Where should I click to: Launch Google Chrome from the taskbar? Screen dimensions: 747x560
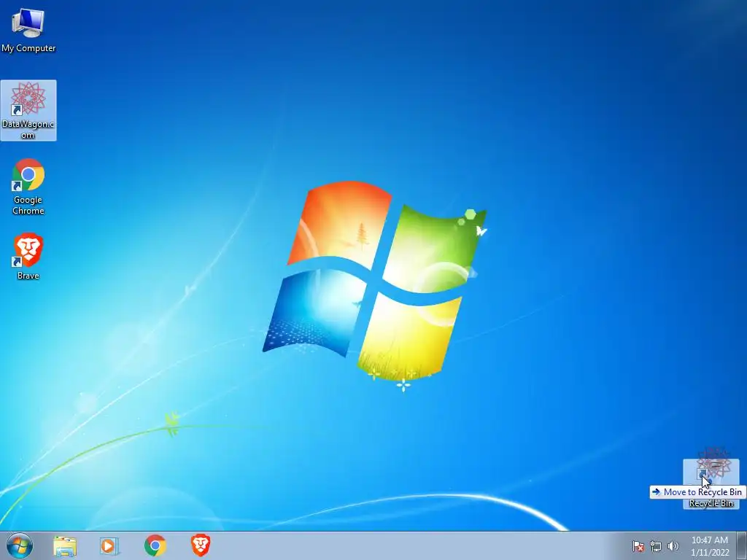point(155,545)
